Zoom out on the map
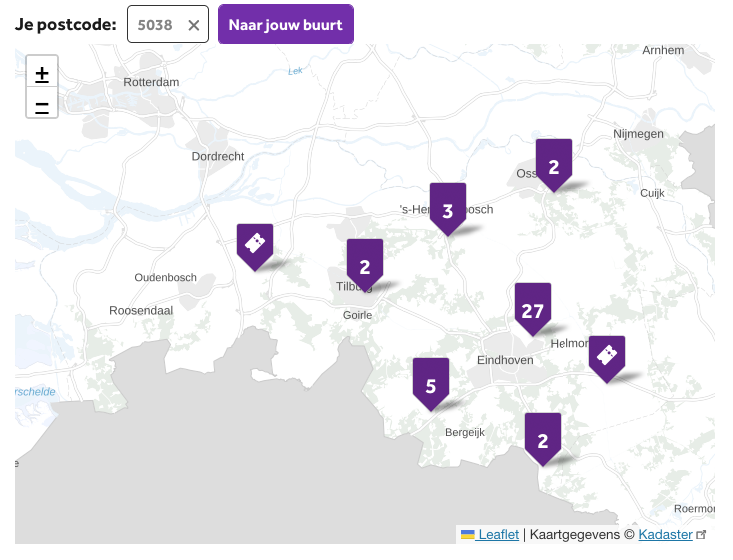Image resolution: width=733 pixels, height=560 pixels. 42,104
